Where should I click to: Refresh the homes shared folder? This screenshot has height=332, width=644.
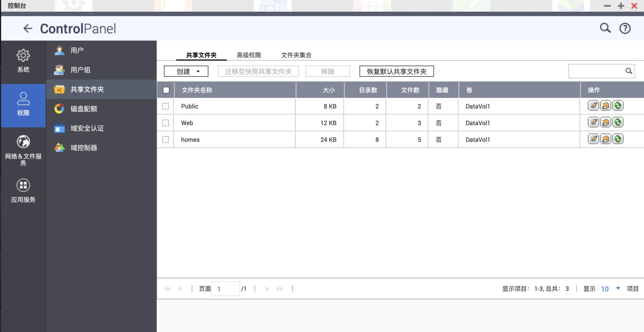coord(618,139)
